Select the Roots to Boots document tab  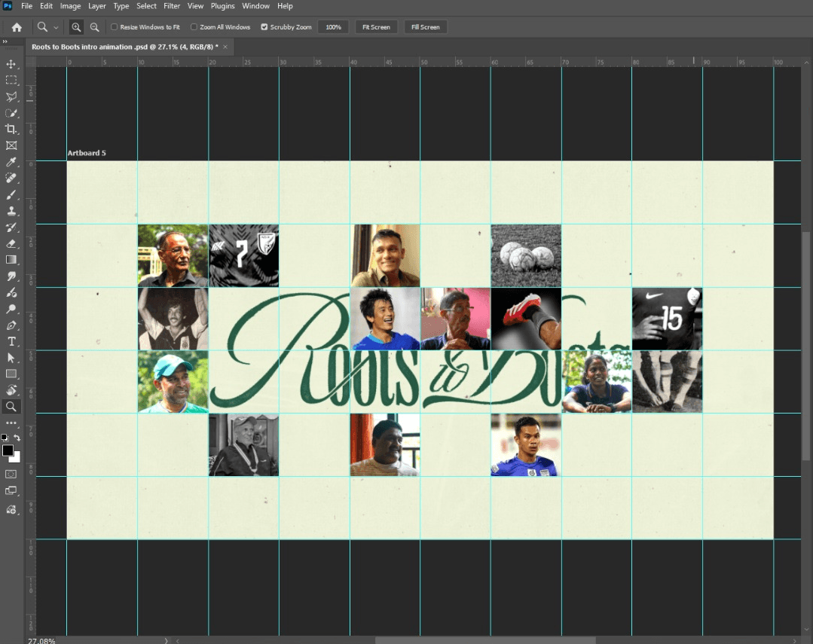click(x=124, y=47)
